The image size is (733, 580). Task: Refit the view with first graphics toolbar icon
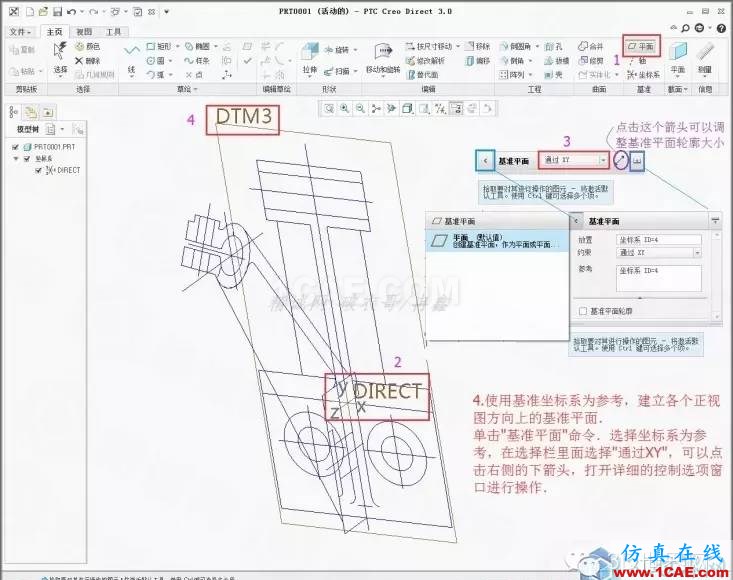pyautogui.click(x=329, y=109)
